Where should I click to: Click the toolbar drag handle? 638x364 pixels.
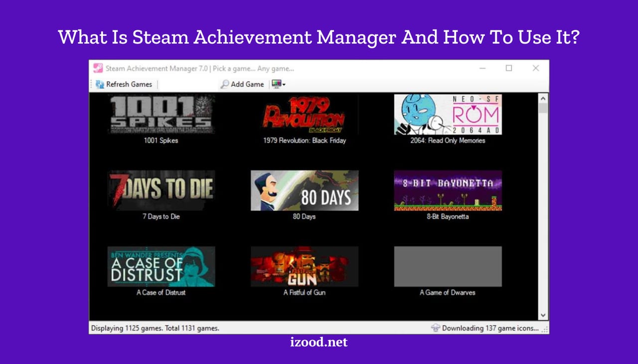coord(92,84)
